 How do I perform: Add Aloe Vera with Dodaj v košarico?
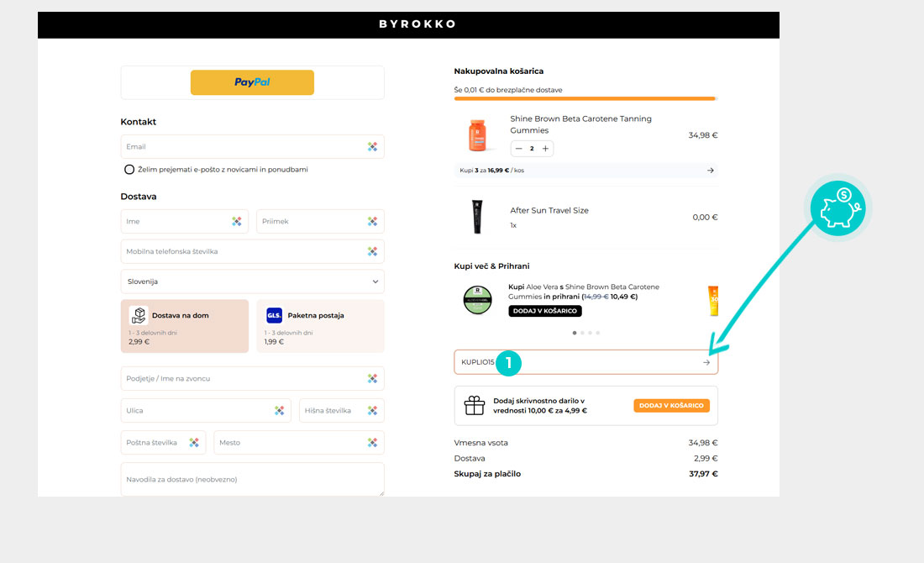(x=544, y=311)
